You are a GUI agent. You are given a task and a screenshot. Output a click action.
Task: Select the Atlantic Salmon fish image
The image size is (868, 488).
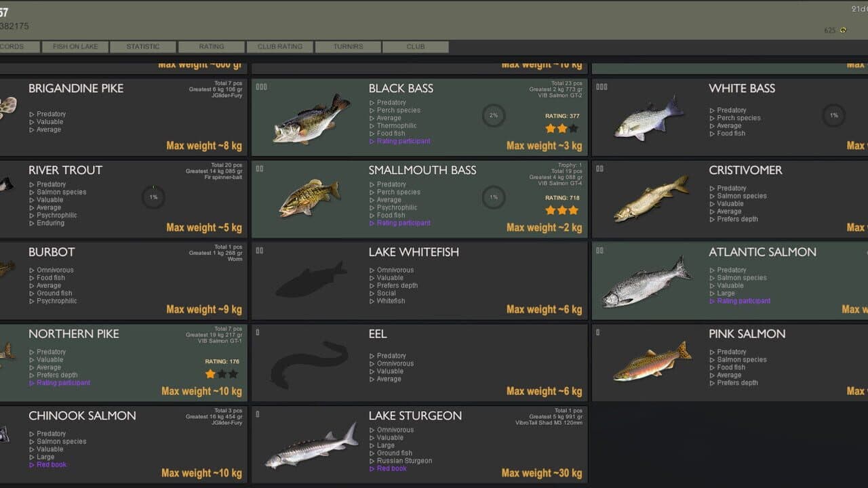646,282
